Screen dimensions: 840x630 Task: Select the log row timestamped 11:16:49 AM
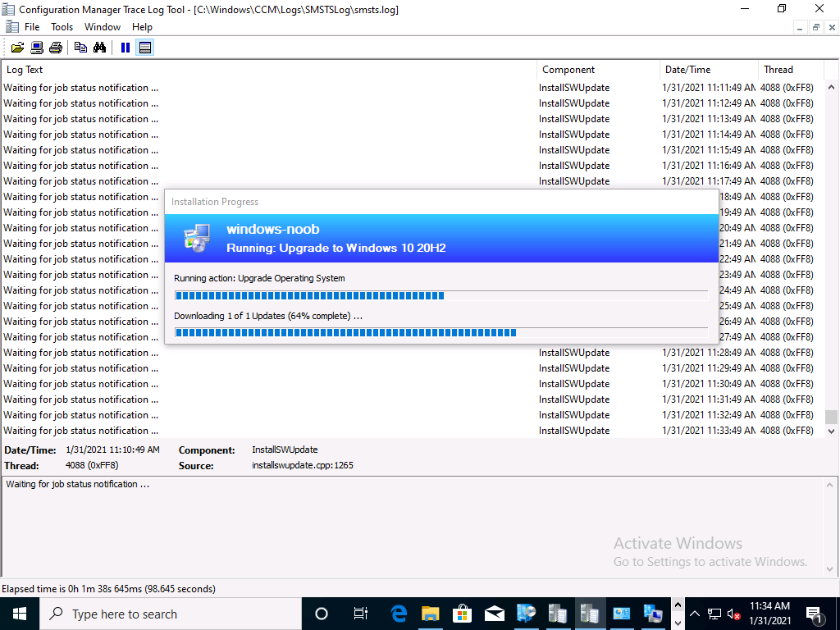pos(413,166)
